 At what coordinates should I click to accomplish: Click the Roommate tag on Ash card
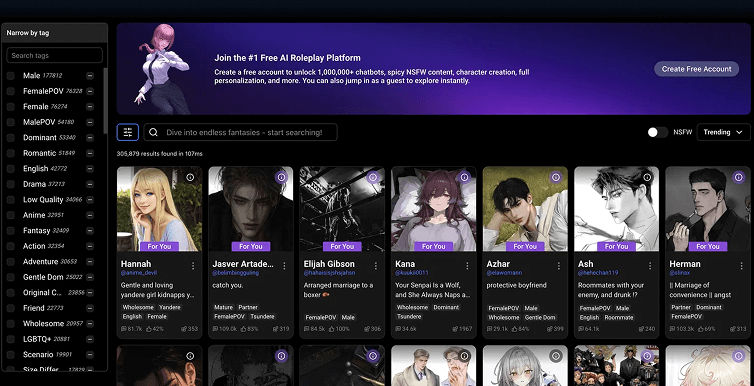click(x=618, y=317)
